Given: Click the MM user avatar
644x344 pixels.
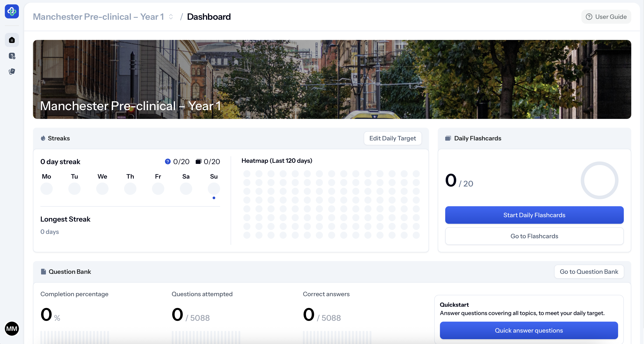Looking at the screenshot, I should 12,328.
